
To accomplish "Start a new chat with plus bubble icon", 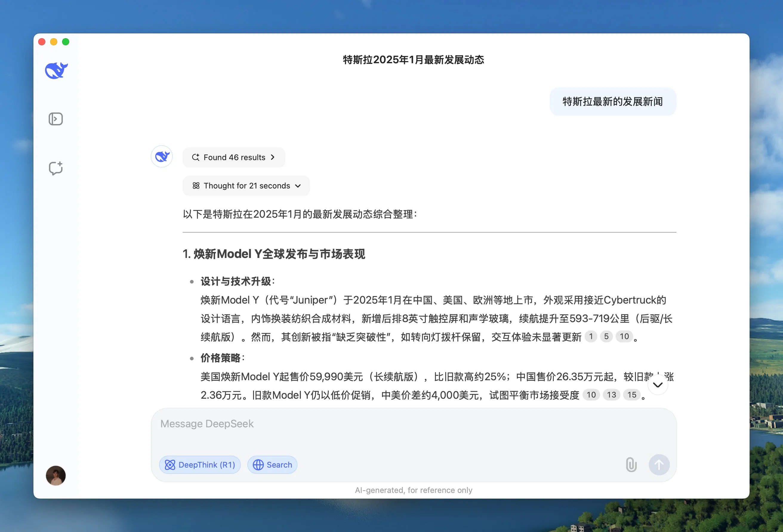I will [x=56, y=168].
